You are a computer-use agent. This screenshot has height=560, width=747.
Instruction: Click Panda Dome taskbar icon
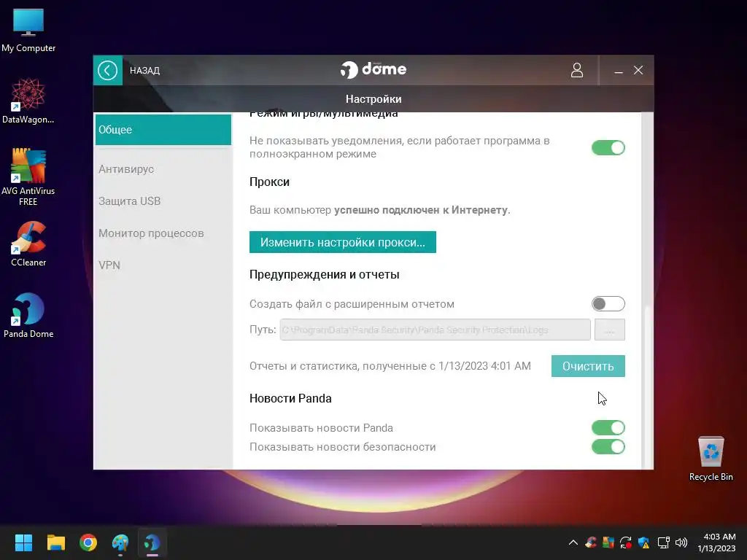point(152,542)
